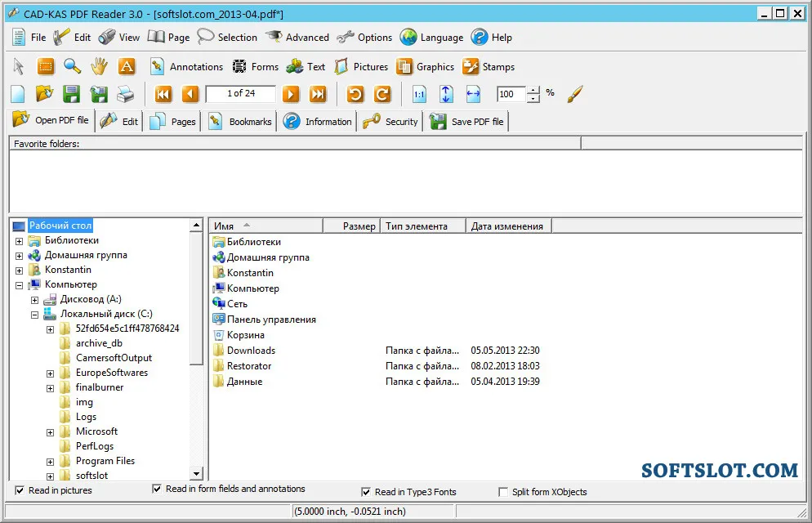Select the hand pan tool

tap(98, 66)
